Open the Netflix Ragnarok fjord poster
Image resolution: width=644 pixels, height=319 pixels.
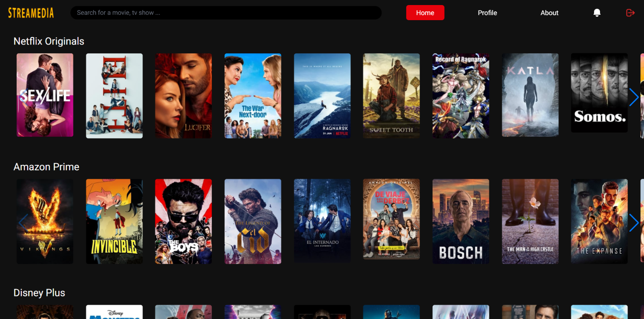point(322,95)
